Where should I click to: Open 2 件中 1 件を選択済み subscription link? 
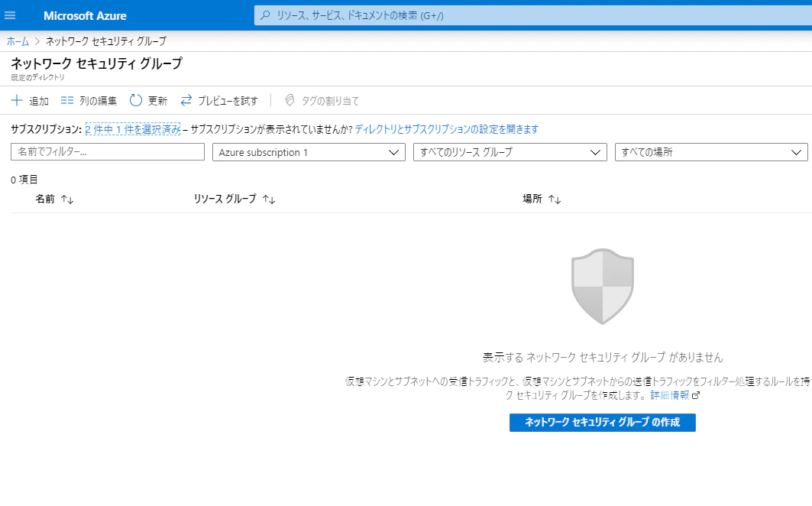click(x=133, y=129)
